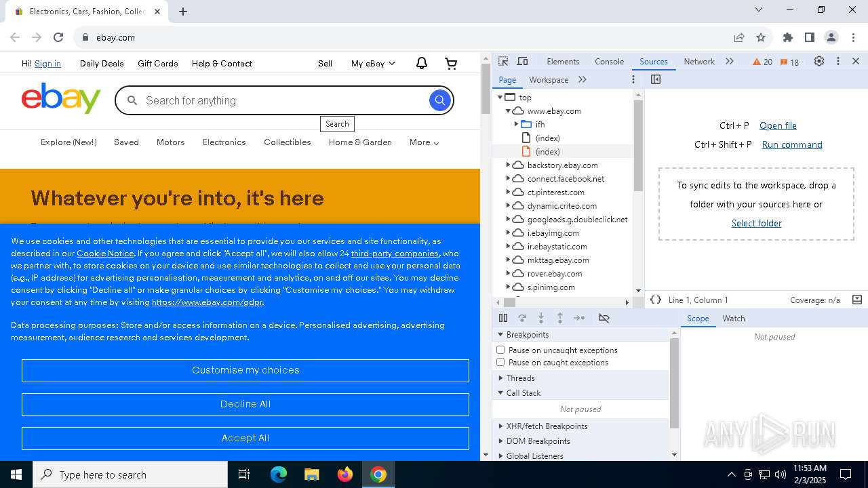
Task: Click the Run command link
Action: (792, 144)
